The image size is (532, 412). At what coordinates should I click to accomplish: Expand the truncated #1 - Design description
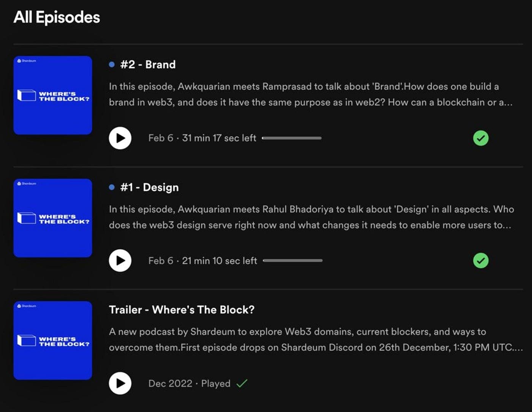coord(312,217)
